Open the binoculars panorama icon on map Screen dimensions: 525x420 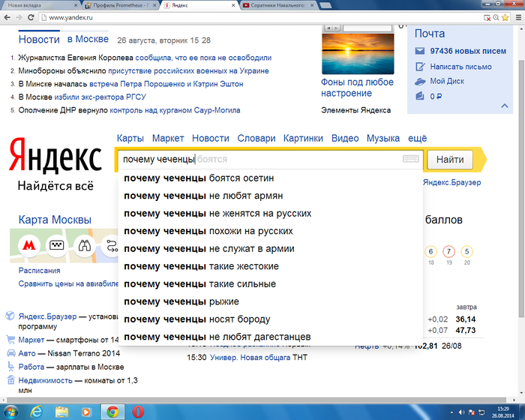(84, 246)
